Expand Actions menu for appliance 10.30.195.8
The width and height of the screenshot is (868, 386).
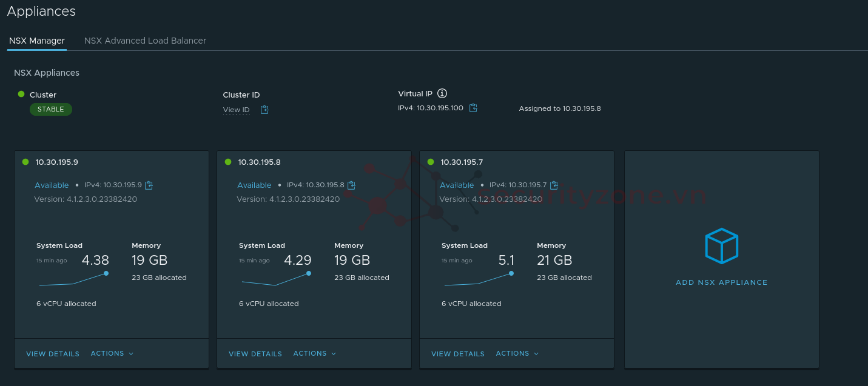pos(314,353)
